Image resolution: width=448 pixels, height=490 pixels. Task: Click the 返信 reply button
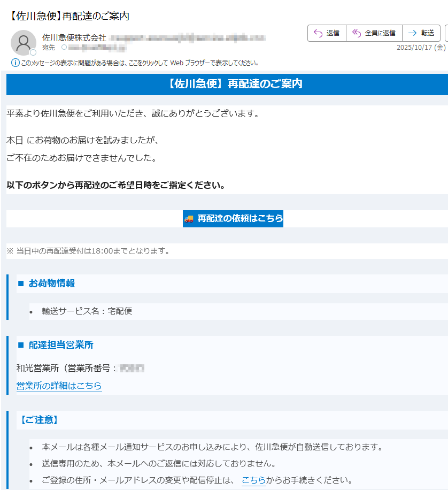click(x=327, y=33)
